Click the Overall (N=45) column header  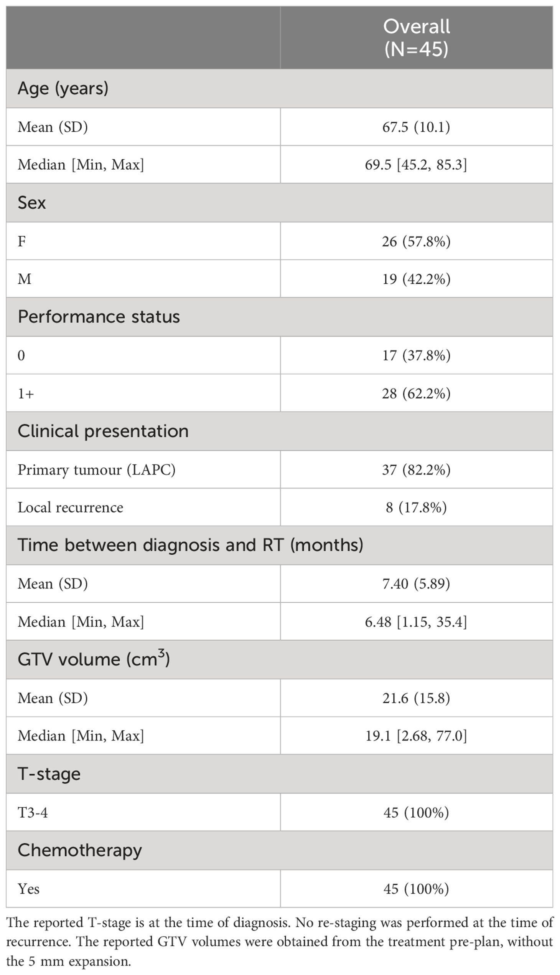pos(417,38)
